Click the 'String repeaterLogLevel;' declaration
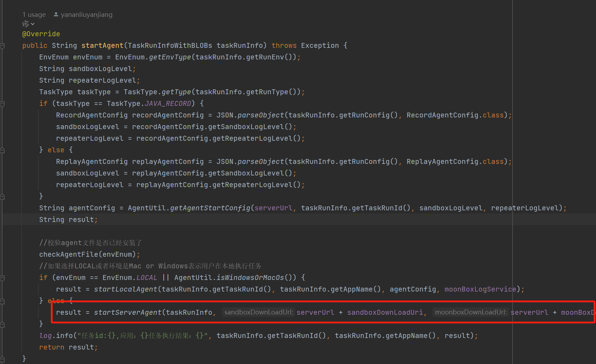This screenshot has height=364, width=596. (90, 81)
